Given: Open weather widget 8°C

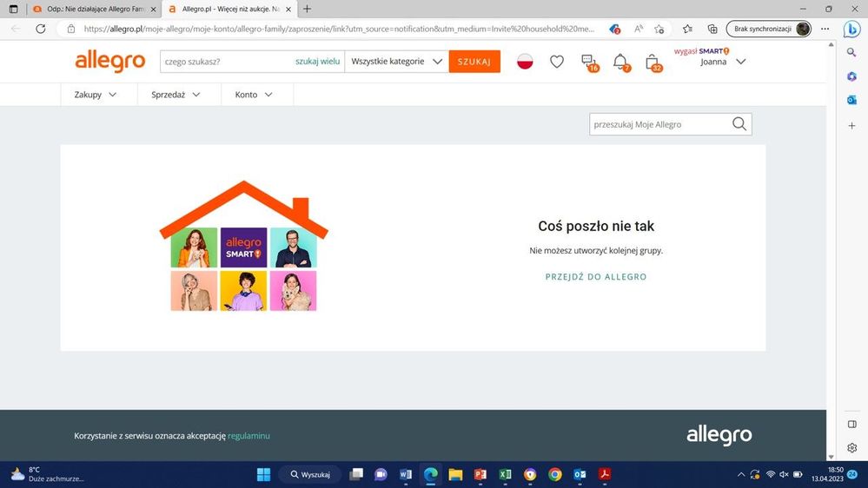Looking at the screenshot, I should pyautogui.click(x=48, y=474).
